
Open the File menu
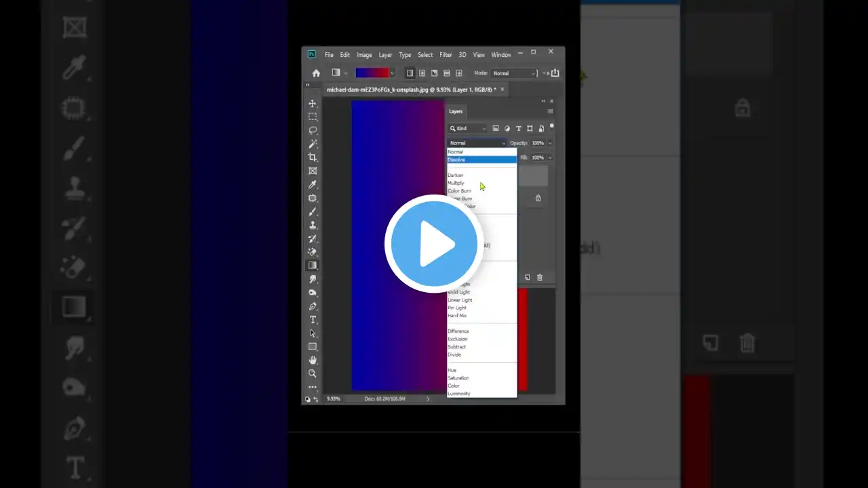(x=329, y=55)
